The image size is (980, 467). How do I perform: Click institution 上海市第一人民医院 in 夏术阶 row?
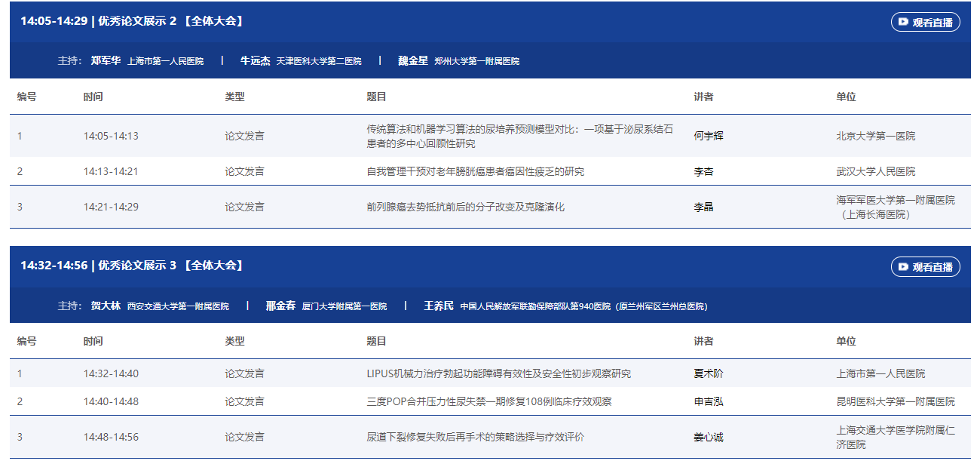(880, 373)
